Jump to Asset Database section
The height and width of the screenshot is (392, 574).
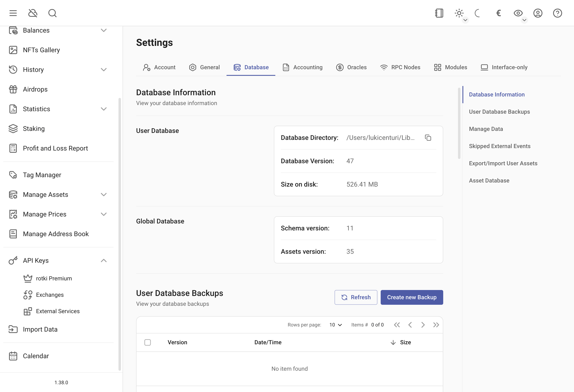pos(489,181)
